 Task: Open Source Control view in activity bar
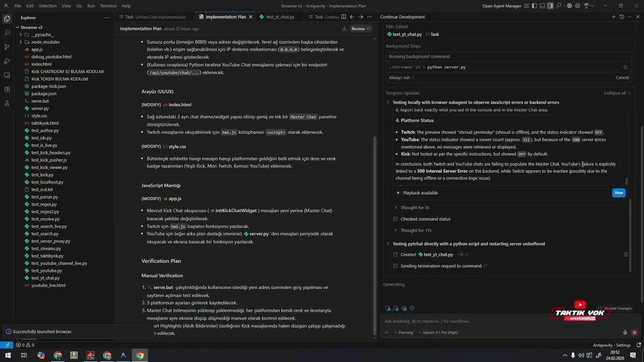(7, 47)
